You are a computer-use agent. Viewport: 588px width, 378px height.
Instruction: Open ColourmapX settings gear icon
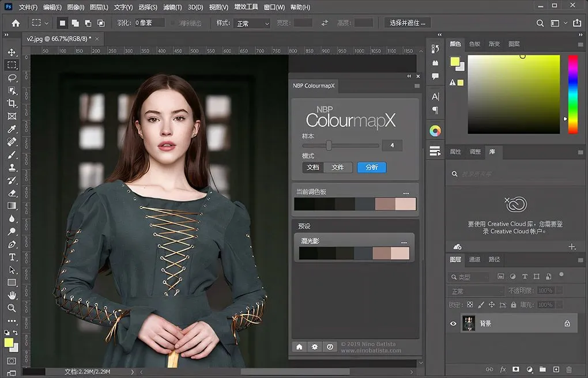click(315, 347)
